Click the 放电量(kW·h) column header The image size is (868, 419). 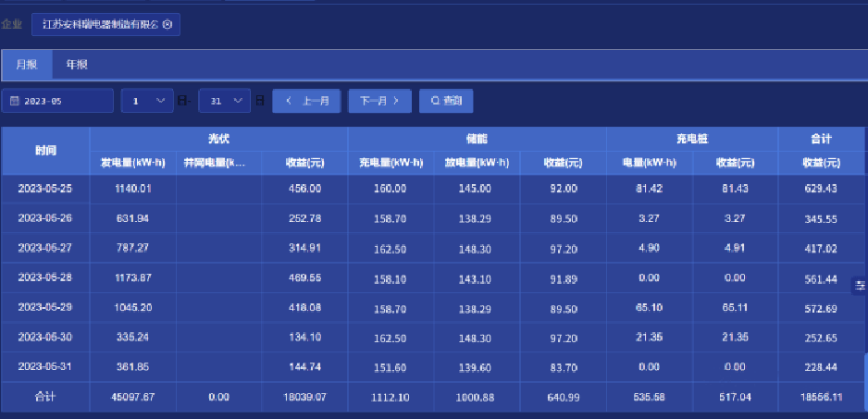tap(477, 164)
